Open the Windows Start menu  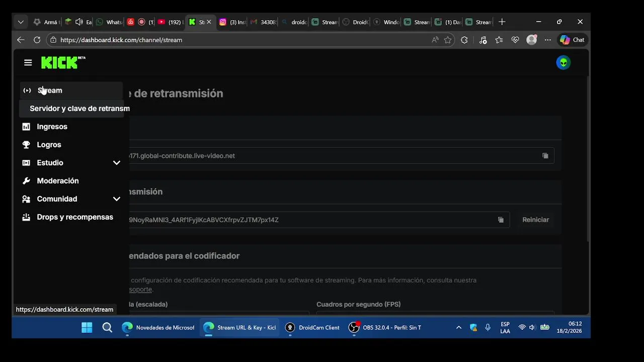pos(87,328)
